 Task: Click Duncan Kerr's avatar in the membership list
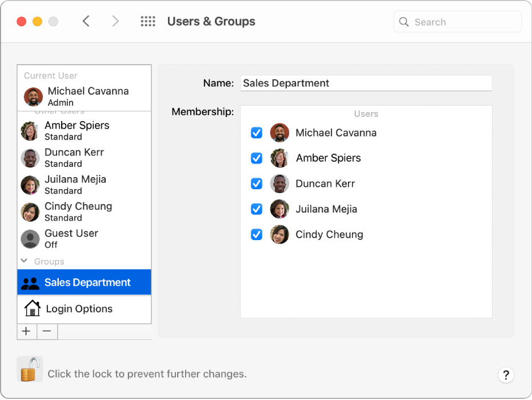pyautogui.click(x=279, y=183)
